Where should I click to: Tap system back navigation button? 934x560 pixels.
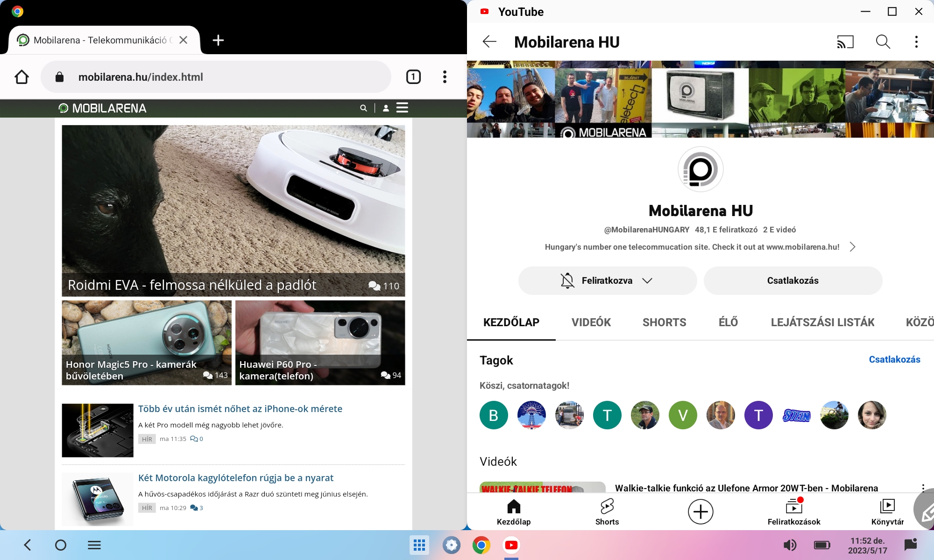click(x=28, y=545)
